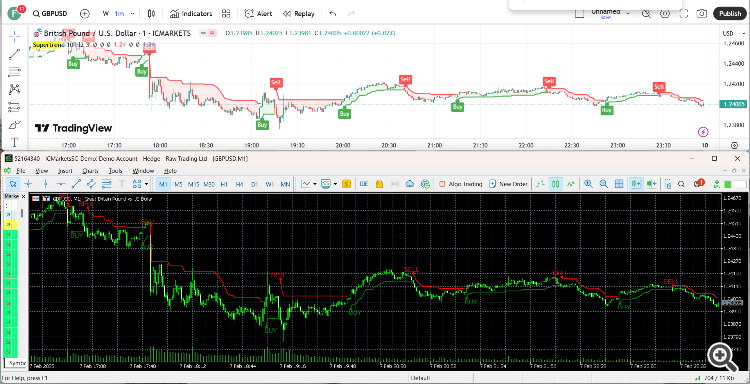Open TradingView quick search magnifier

pos(646,14)
